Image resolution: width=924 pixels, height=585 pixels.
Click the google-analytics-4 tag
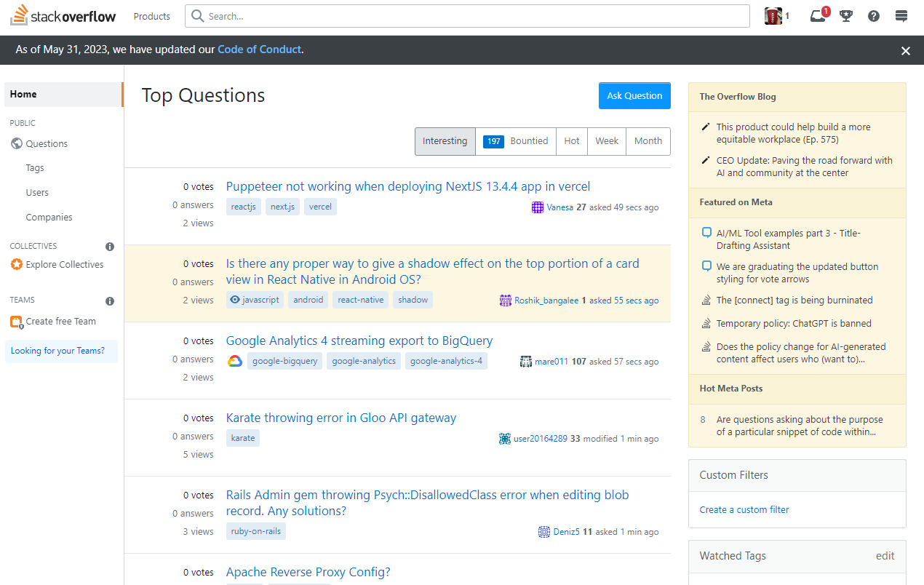coord(446,361)
